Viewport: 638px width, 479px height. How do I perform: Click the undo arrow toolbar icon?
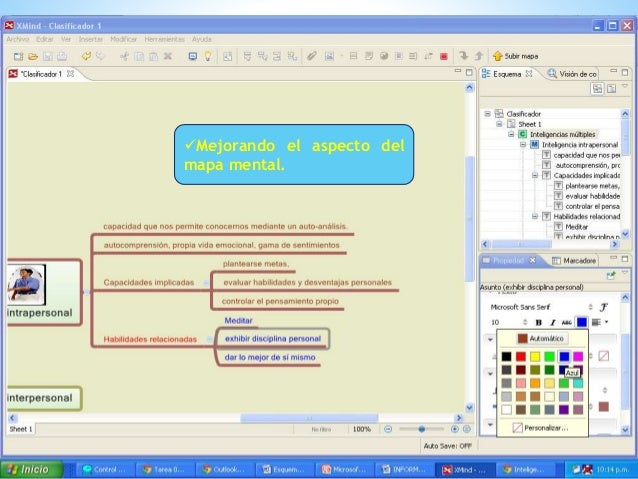pos(86,56)
